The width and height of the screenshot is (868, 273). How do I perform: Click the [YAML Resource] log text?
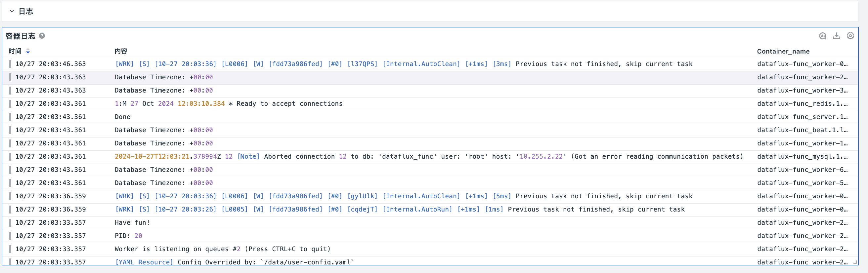coord(144,262)
